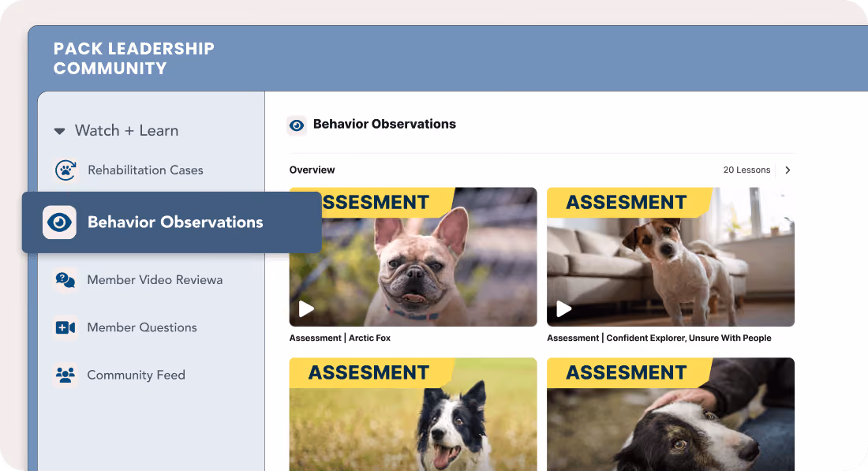Viewport: 868px width, 471px height.
Task: Select Behavior Observations in the sidebar
Action: click(171, 222)
